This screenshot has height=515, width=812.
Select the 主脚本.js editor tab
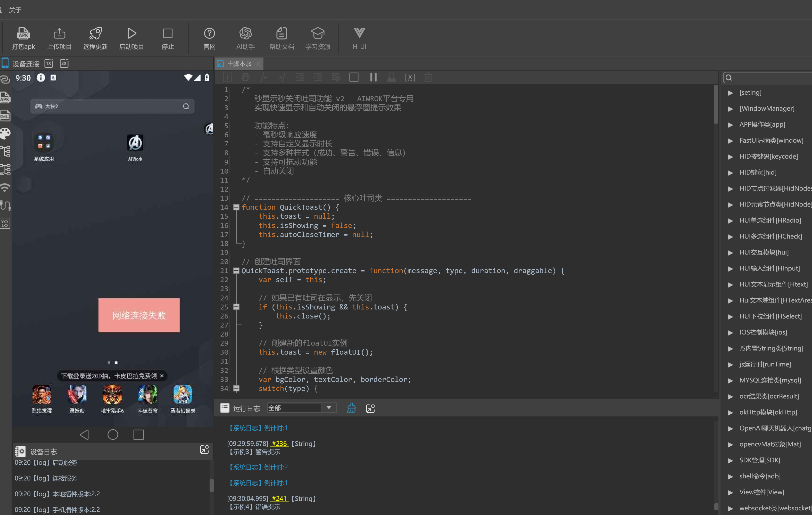(x=239, y=64)
